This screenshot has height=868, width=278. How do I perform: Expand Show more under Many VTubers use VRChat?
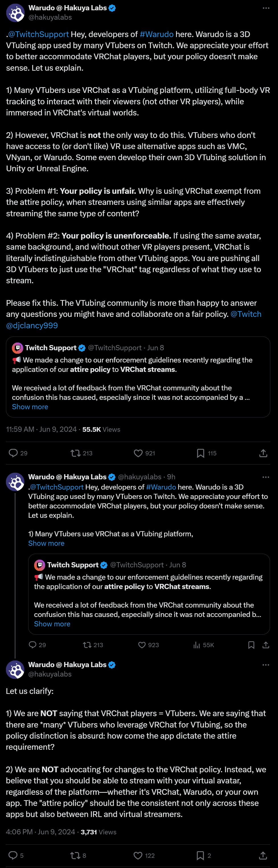tap(46, 543)
